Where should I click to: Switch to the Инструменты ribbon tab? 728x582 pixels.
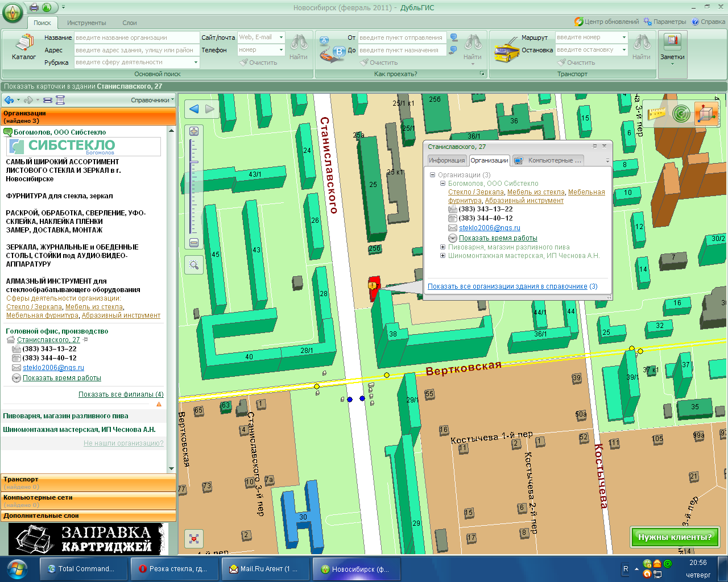[86, 23]
